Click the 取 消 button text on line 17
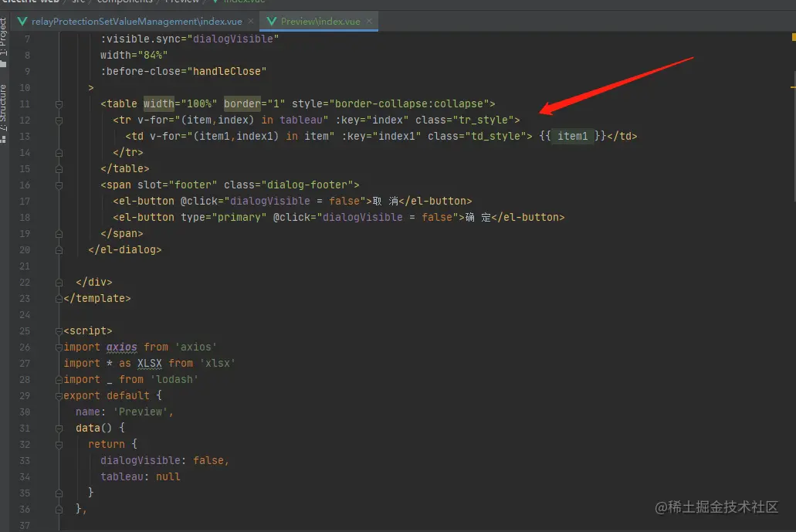The width and height of the screenshot is (796, 532). [385, 201]
